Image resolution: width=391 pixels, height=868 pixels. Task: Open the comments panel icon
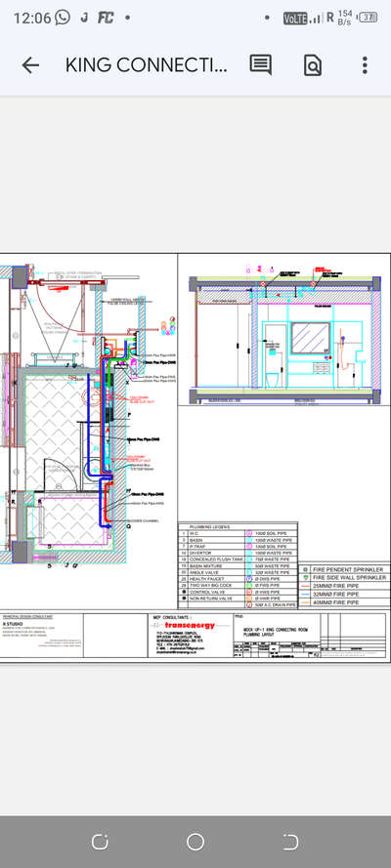point(260,65)
